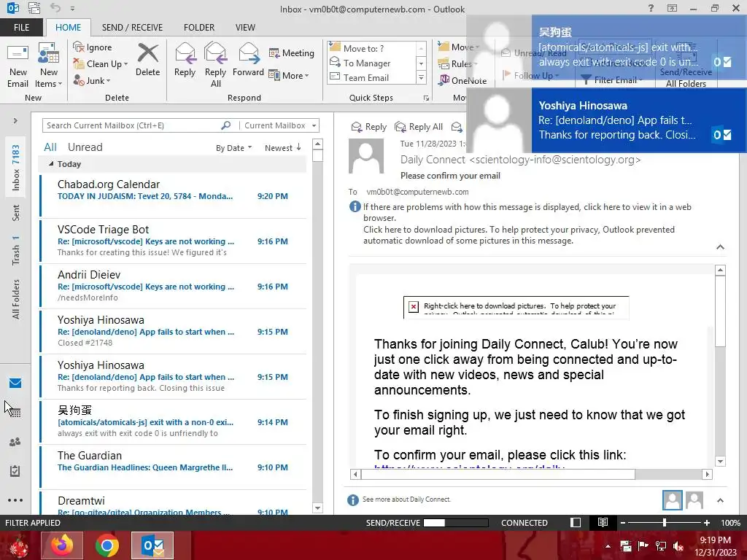
Task: Send message to OneNote
Action: tap(463, 80)
